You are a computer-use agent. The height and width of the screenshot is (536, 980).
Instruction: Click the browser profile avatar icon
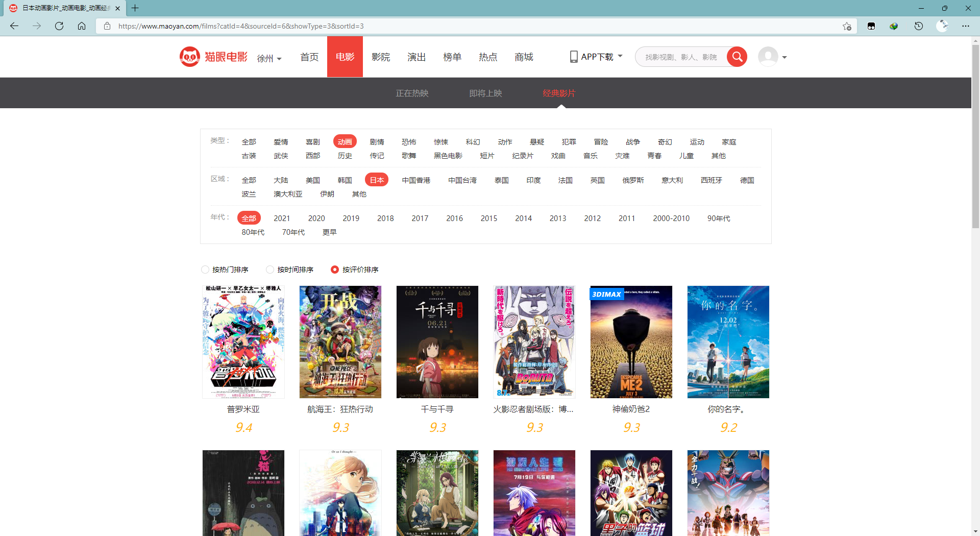tap(942, 26)
